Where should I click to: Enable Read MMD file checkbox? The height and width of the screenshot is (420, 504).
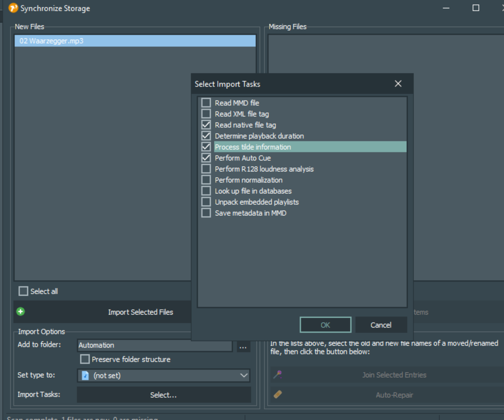point(206,103)
